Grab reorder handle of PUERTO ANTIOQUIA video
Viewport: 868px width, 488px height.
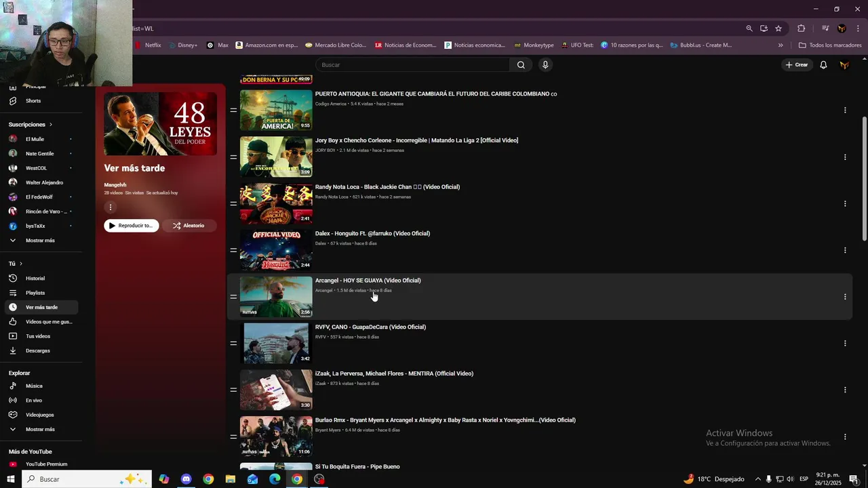pyautogui.click(x=233, y=110)
